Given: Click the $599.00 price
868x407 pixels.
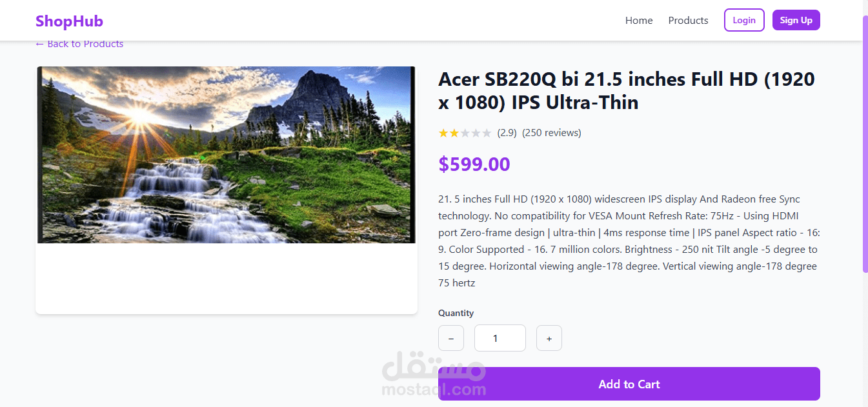Looking at the screenshot, I should click(474, 164).
